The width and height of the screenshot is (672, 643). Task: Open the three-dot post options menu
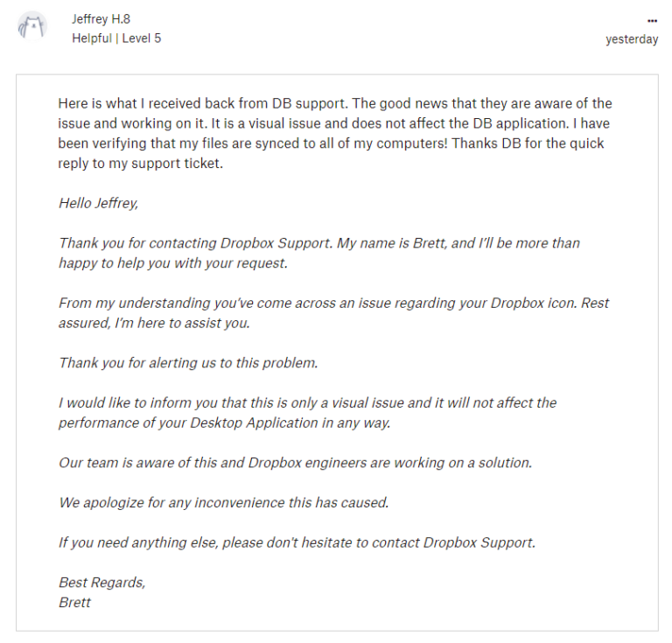click(652, 21)
